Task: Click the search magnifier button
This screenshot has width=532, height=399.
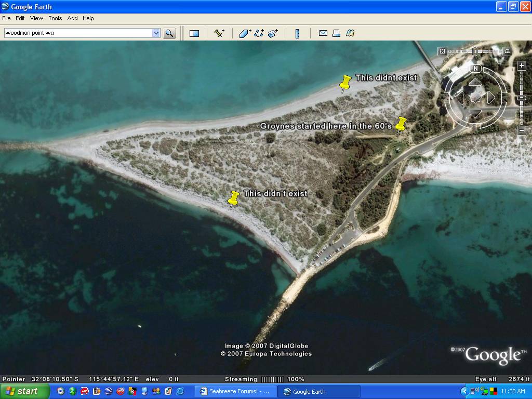Action: tap(169, 33)
